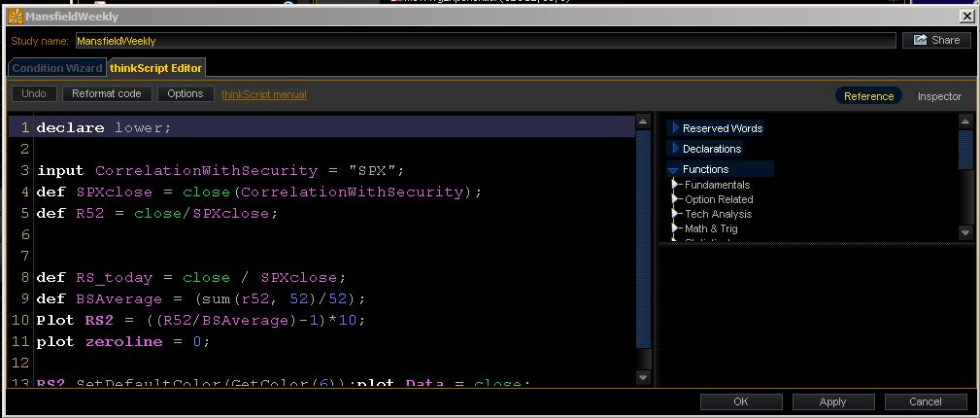Switch to the Condition Wizard tab
The width and height of the screenshot is (980, 418).
click(57, 68)
